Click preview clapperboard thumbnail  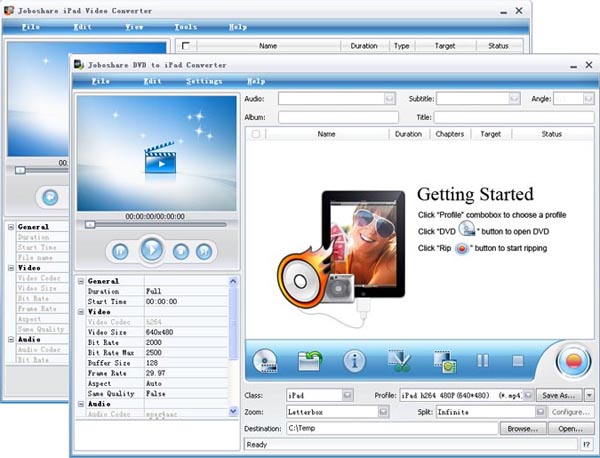(160, 158)
